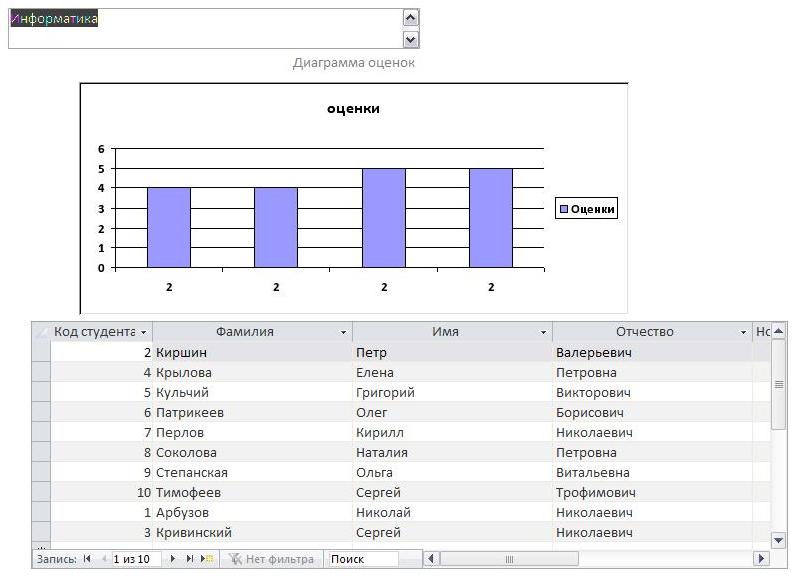This screenshot has height=581, width=796.
Task: Click horizontal scrollbar right arrow
Action: [761, 559]
